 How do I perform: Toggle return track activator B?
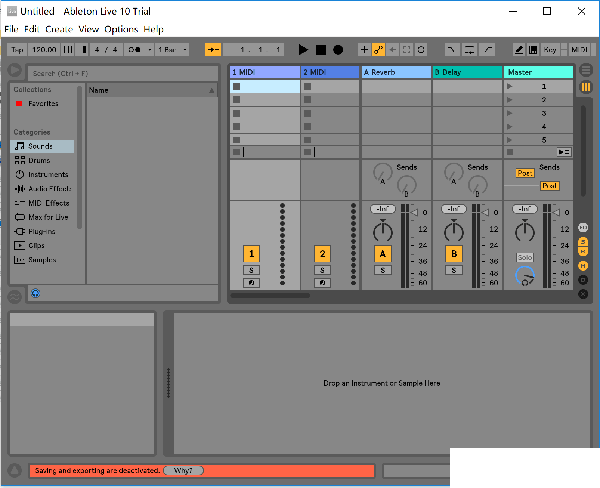tap(454, 254)
